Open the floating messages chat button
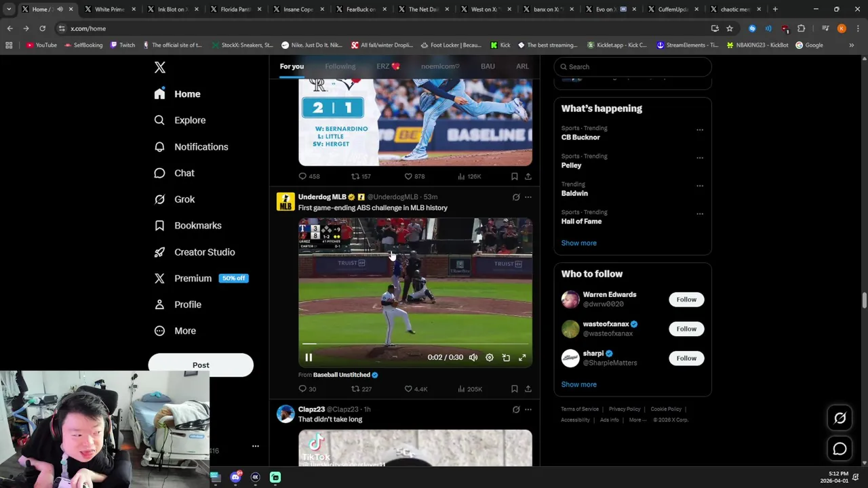The height and width of the screenshot is (488, 868). 840,449
